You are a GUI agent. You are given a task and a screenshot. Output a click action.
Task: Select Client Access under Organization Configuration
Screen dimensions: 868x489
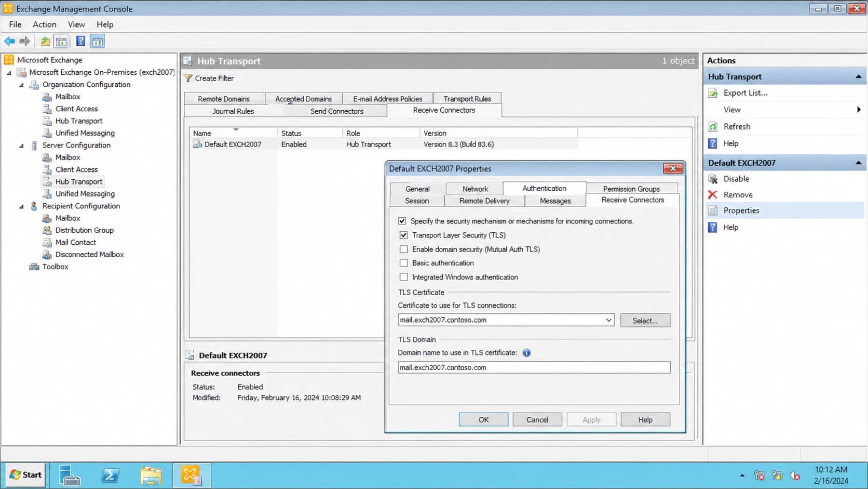tap(76, 109)
